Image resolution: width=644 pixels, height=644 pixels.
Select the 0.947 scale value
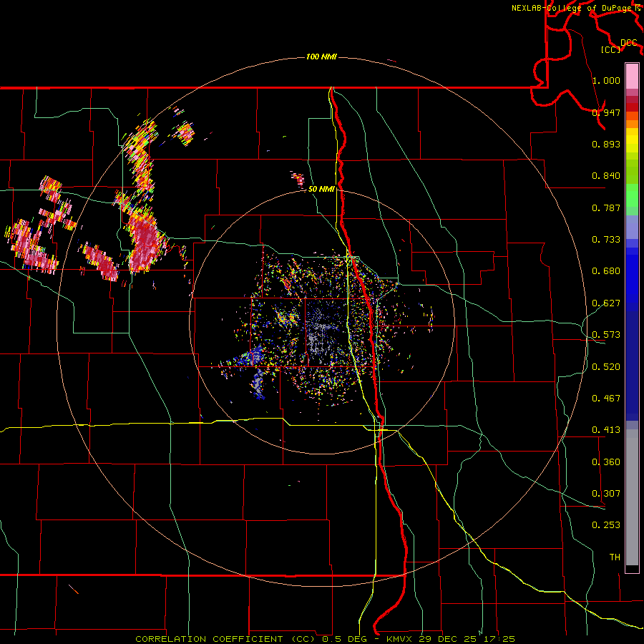(606, 112)
